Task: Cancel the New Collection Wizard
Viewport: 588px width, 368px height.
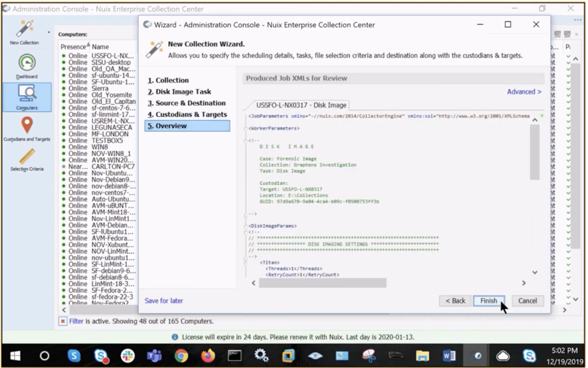Action: pyautogui.click(x=528, y=301)
